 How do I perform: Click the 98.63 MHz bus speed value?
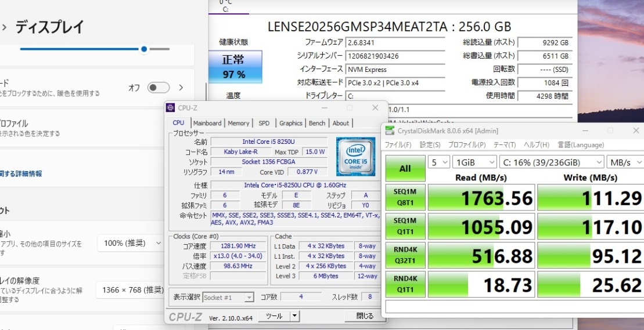click(238, 266)
